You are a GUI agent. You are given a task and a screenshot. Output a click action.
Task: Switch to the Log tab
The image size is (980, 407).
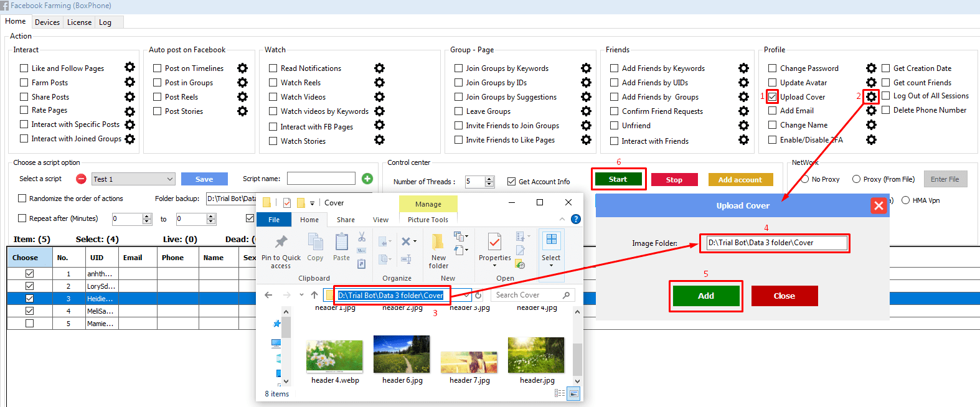click(x=105, y=22)
